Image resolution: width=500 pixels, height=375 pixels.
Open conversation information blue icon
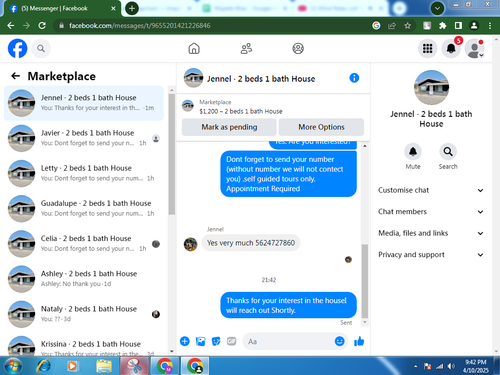354,78
